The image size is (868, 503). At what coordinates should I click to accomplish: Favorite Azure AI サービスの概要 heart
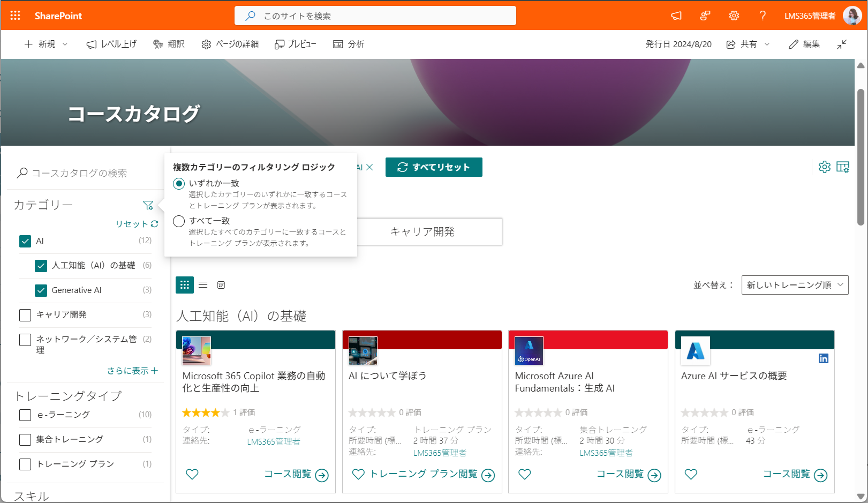(x=691, y=474)
